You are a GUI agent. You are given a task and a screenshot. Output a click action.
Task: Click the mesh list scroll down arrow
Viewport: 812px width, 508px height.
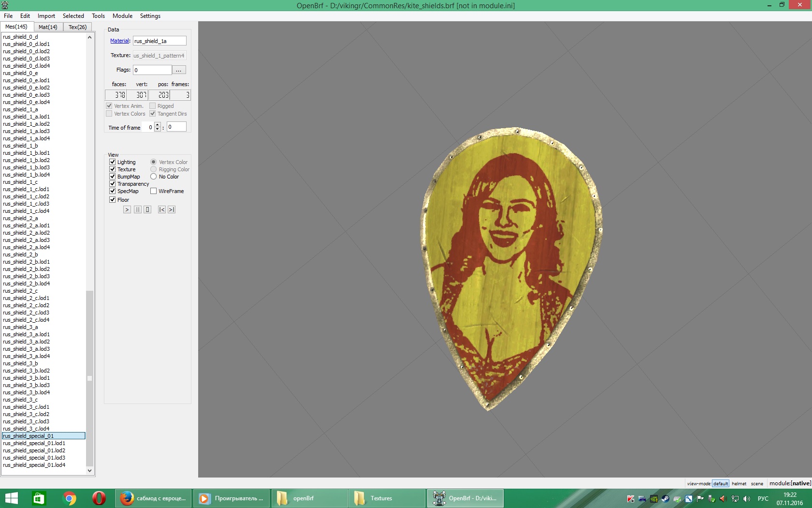pos(89,470)
